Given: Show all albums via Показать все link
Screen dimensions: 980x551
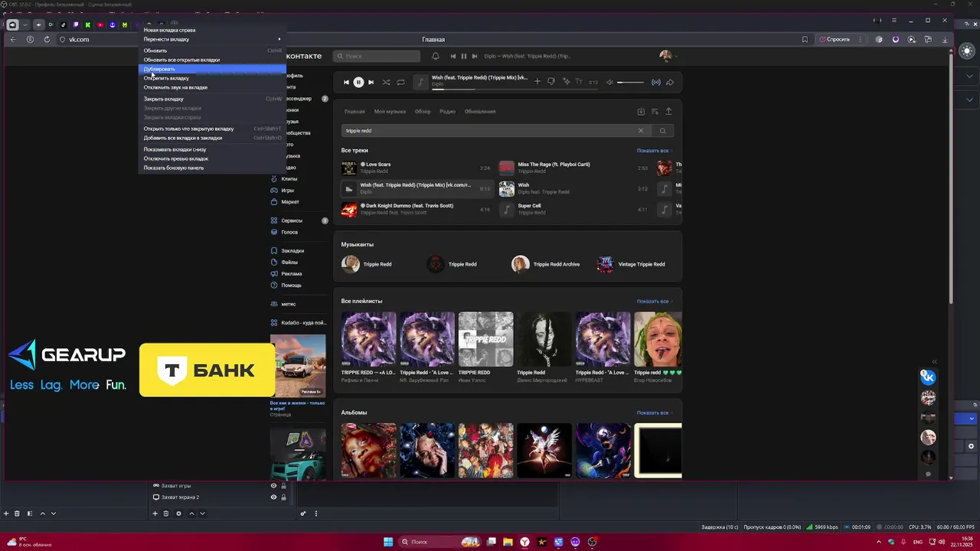Looking at the screenshot, I should (654, 413).
